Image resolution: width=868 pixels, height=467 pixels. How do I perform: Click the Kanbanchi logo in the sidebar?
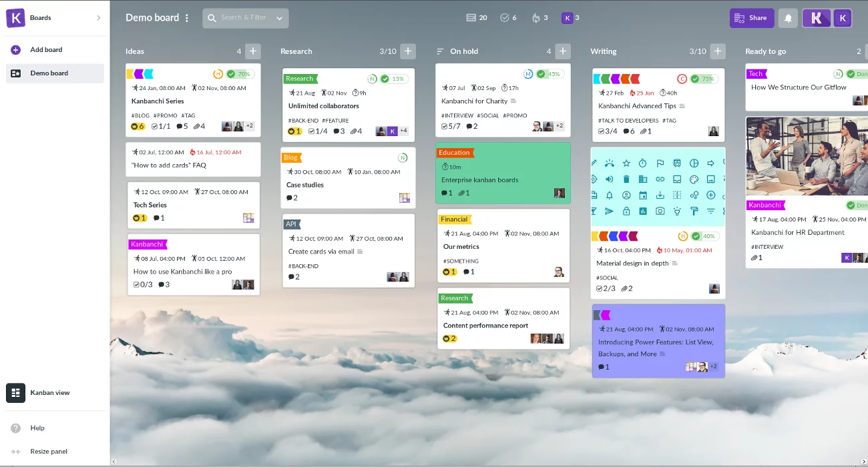tap(15, 18)
